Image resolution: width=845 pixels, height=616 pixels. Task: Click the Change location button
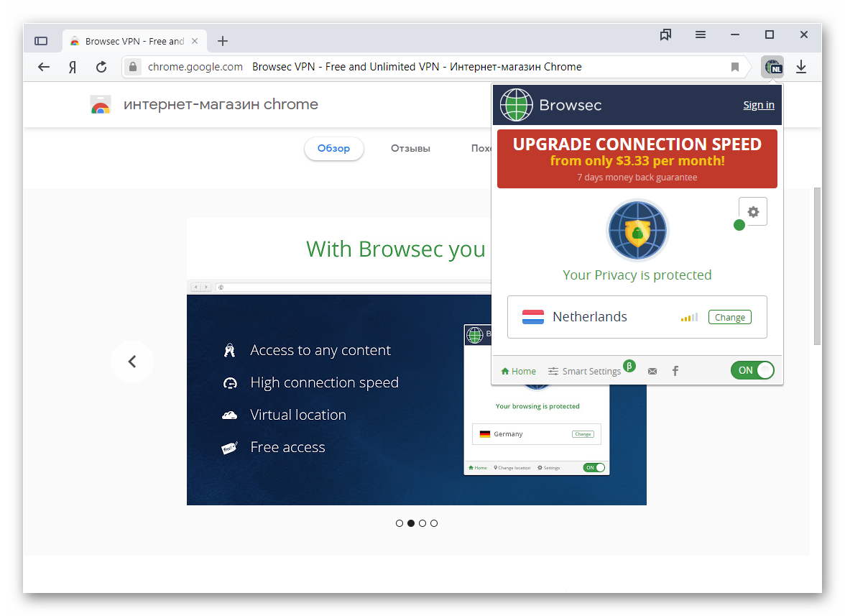coord(730,318)
